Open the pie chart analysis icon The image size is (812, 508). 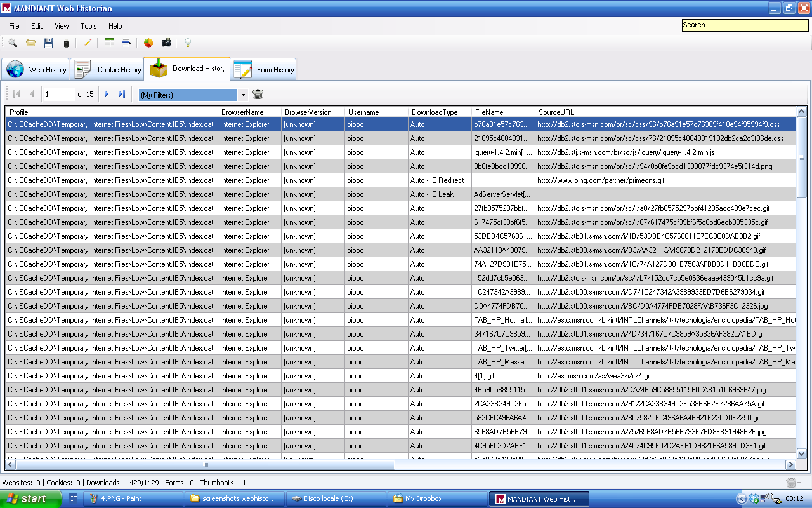pyautogui.click(x=148, y=43)
